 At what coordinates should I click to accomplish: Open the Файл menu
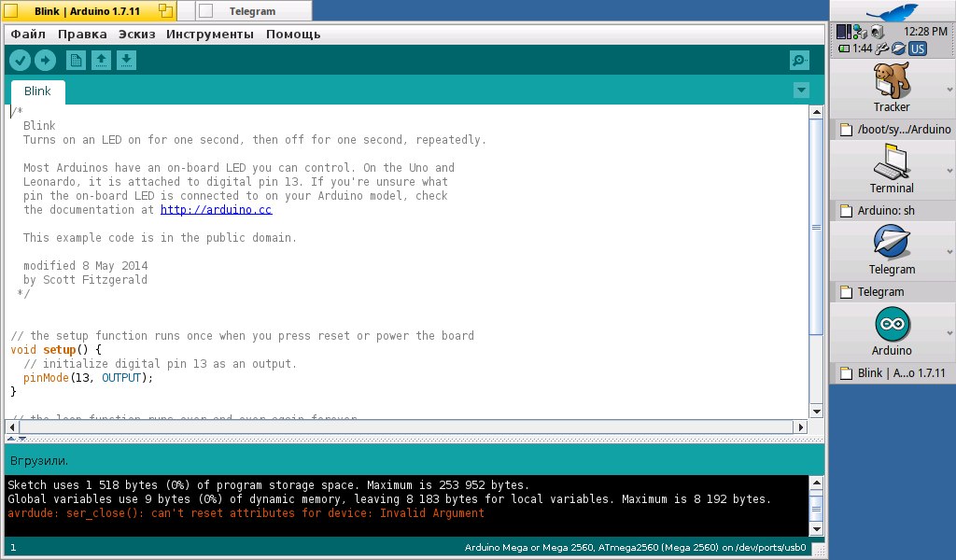coord(28,35)
